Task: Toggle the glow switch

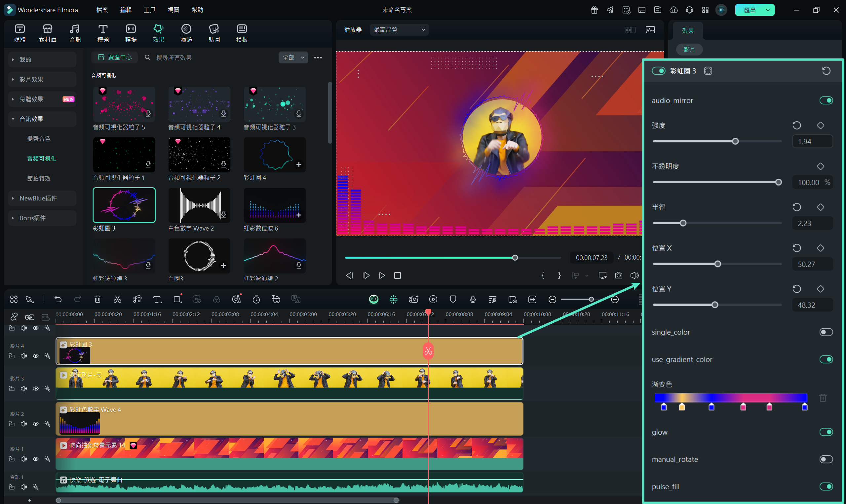Action: coord(826,432)
